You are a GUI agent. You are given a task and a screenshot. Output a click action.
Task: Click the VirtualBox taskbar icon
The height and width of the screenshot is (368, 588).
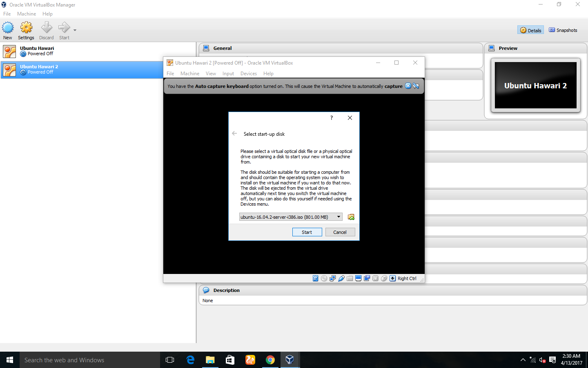click(290, 360)
